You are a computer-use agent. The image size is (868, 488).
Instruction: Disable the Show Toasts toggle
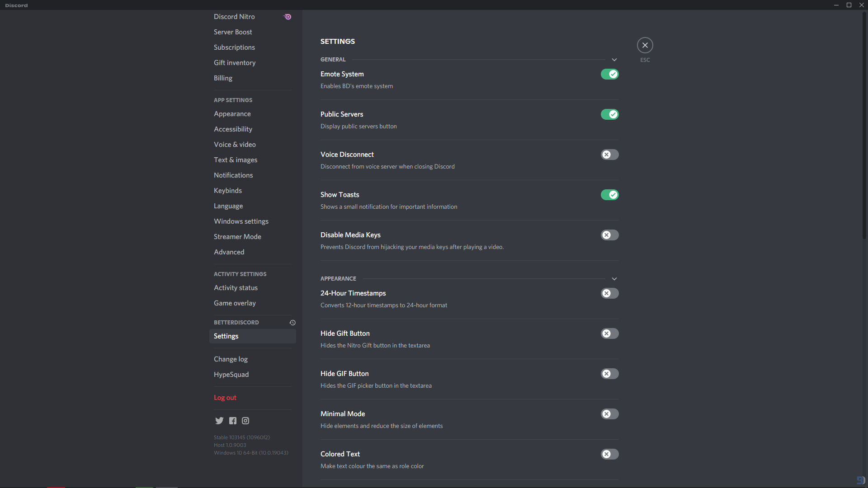point(609,195)
